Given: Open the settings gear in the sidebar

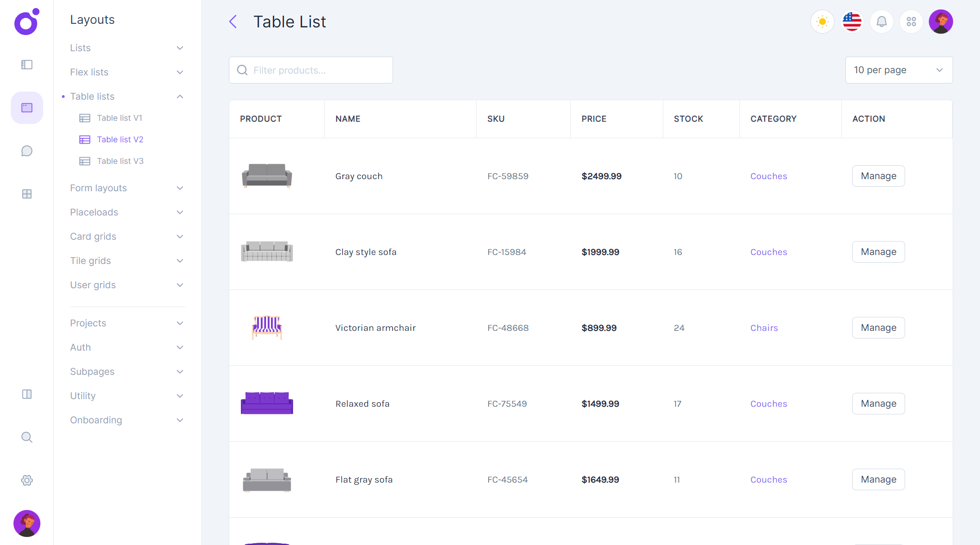Looking at the screenshot, I should (x=26, y=480).
